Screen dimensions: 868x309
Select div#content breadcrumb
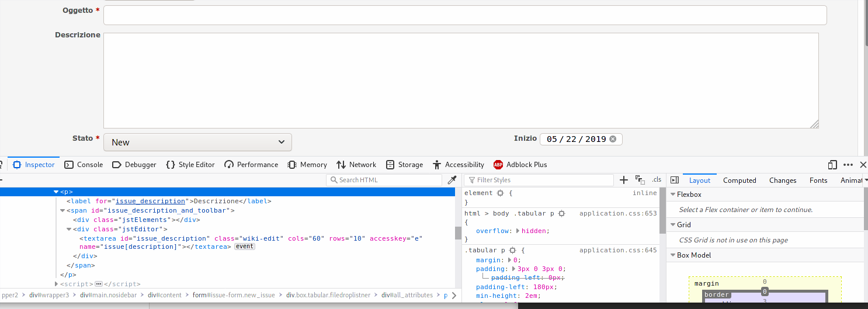(x=165, y=296)
